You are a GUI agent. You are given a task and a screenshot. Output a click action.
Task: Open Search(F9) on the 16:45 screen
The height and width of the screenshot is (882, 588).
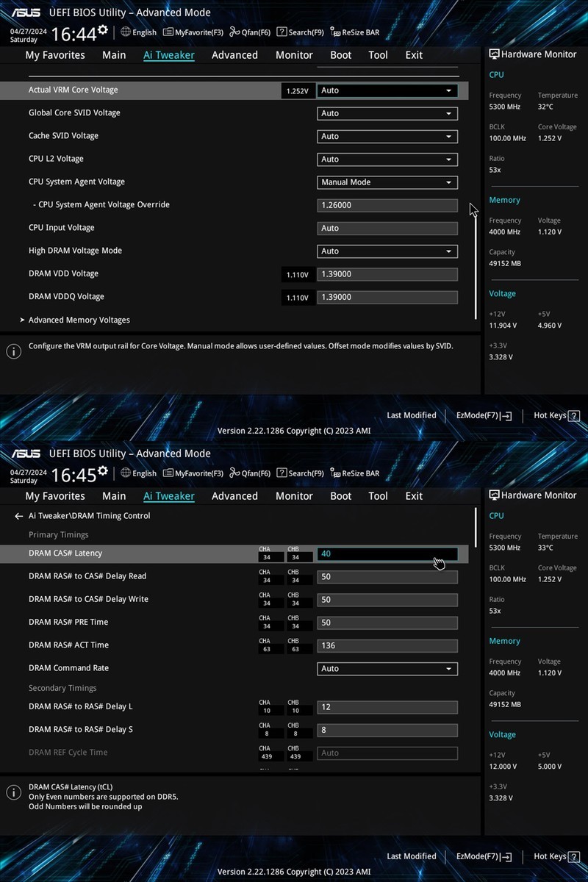(x=300, y=473)
